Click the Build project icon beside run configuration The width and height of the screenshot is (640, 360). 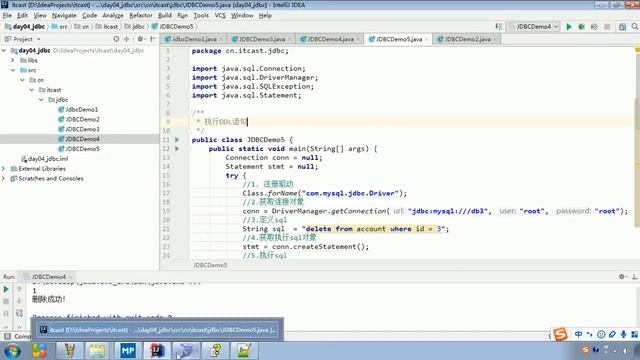coord(499,27)
